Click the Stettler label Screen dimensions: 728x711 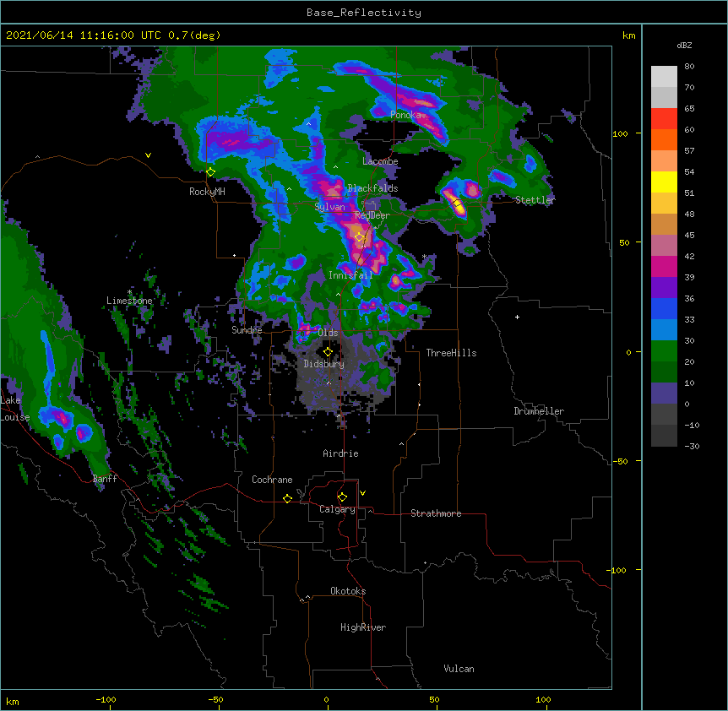[535, 200]
